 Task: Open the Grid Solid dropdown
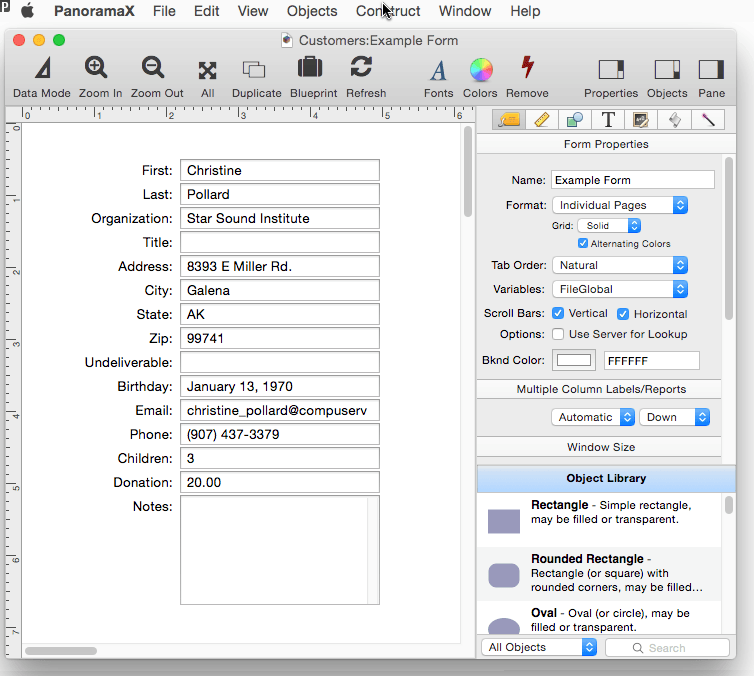click(x=609, y=225)
